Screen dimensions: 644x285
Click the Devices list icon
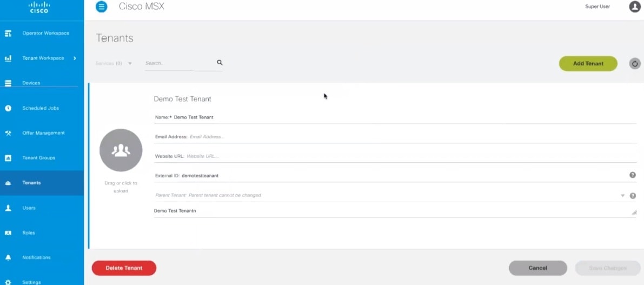point(8,83)
